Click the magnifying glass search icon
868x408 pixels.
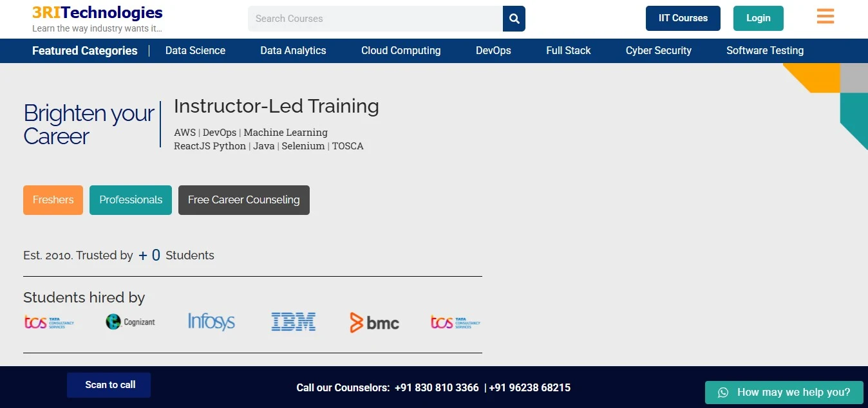(x=514, y=19)
